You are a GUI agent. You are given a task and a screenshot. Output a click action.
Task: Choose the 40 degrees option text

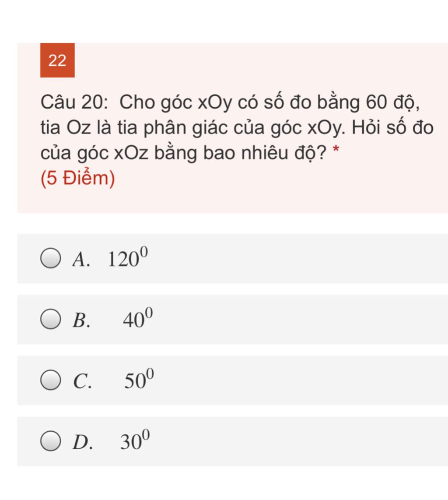pos(138,318)
